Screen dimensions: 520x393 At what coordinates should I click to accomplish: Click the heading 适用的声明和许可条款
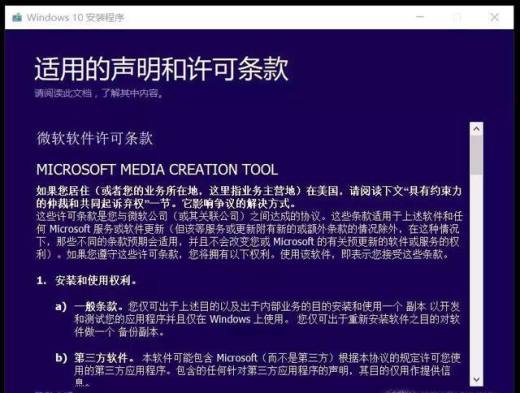coord(161,69)
